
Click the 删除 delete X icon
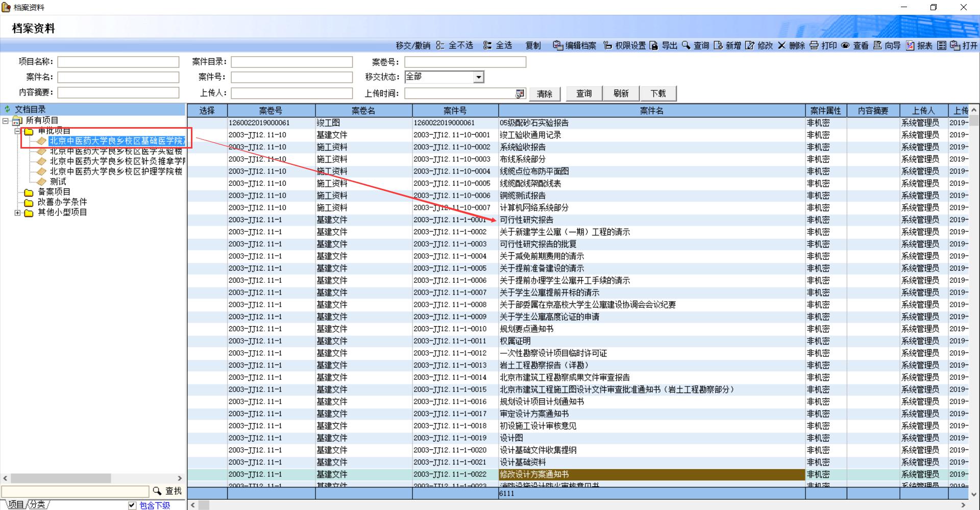[781, 45]
